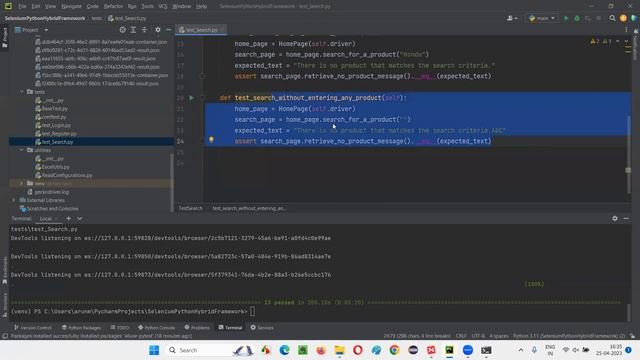
Task: Click the Run button in toolbar
Action: tap(566, 18)
